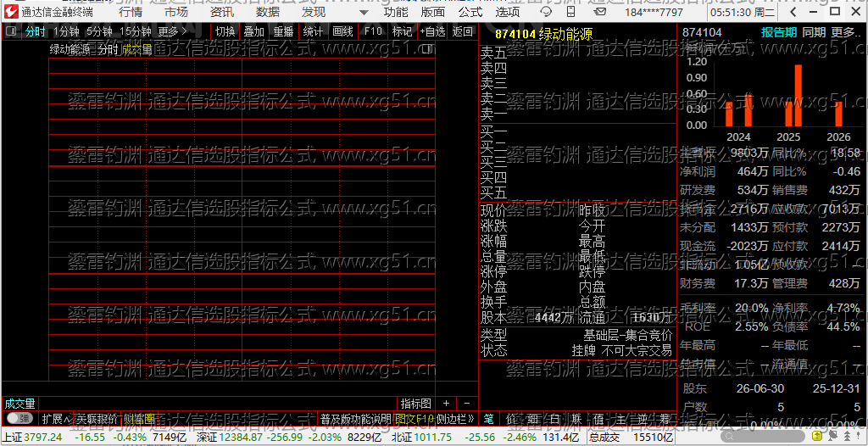Click the 标记 mark button
Viewport: 868px width, 446px height.
coord(403,31)
